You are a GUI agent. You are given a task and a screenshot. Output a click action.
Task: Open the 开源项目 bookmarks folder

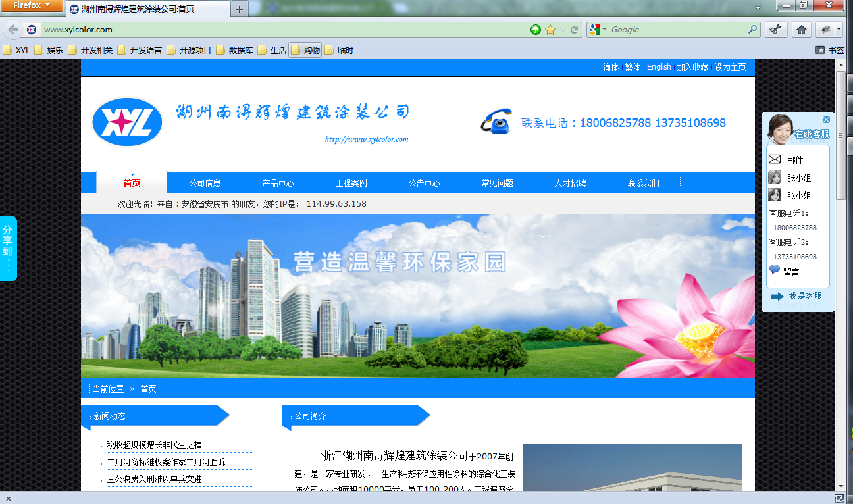tap(189, 50)
